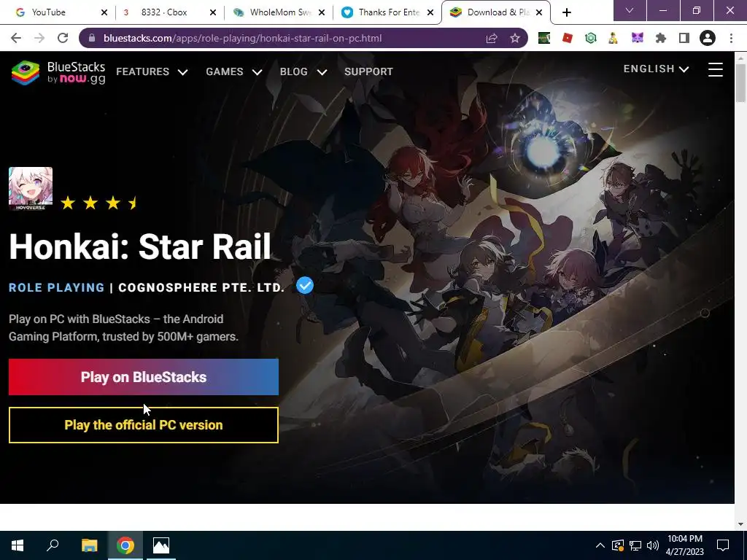Viewport: 747px width, 560px height.
Task: Click the volume speaker tray icon
Action: [x=653, y=545]
